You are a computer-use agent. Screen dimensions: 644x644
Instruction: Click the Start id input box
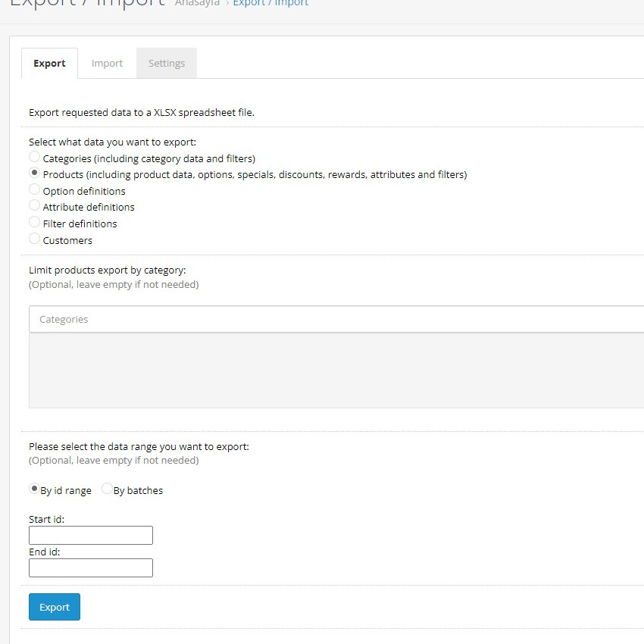91,535
